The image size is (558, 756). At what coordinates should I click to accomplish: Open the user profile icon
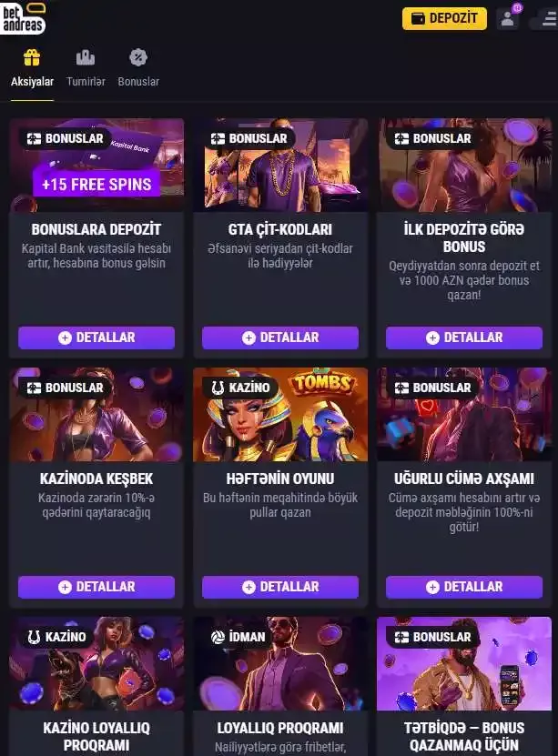(507, 19)
